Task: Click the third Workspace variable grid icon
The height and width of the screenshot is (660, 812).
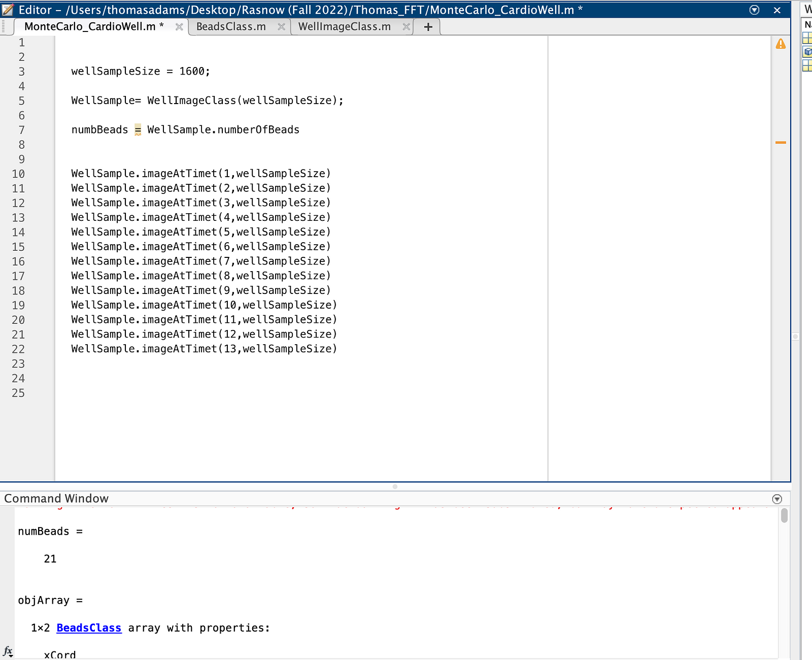Action: (807, 65)
